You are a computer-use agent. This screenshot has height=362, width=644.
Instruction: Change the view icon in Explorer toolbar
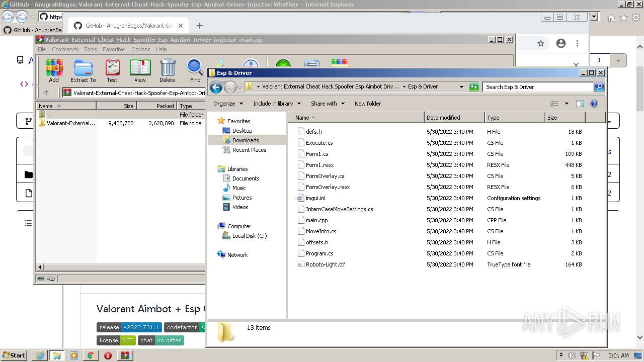(554, 104)
